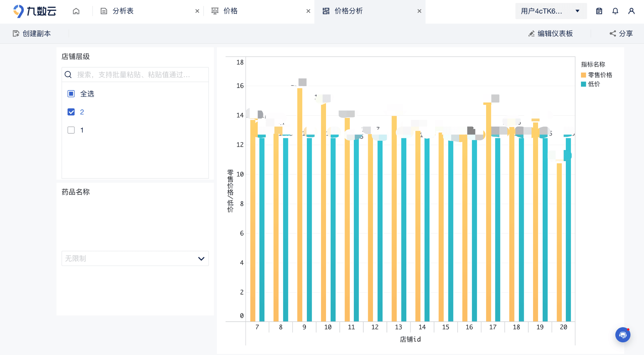This screenshot has width=644, height=355.
Task: Click the 分享 button
Action: click(x=621, y=33)
